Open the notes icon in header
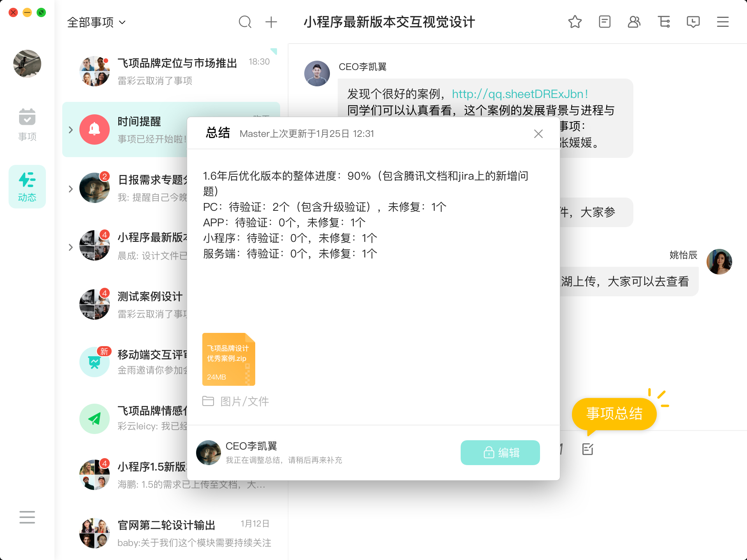The height and width of the screenshot is (560, 747). pos(604,22)
